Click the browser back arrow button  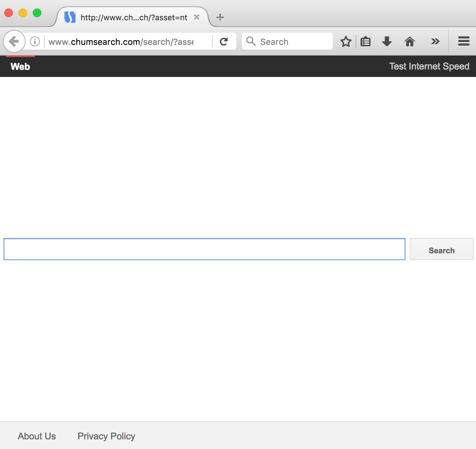tap(14, 42)
